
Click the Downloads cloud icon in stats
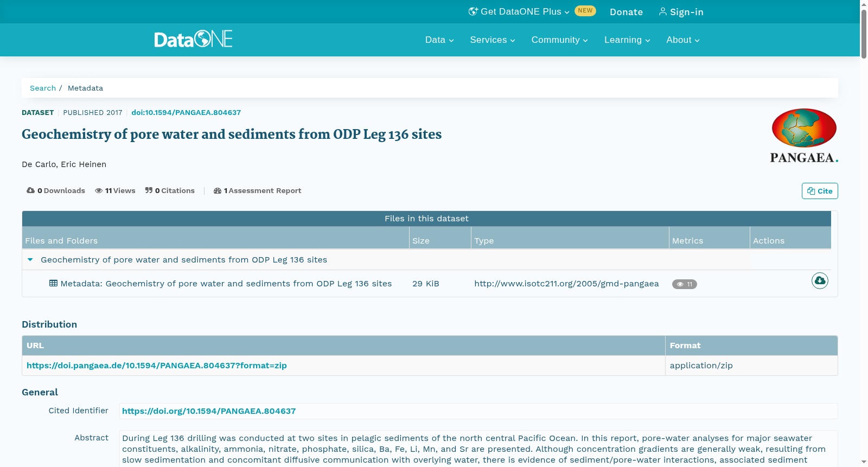point(31,190)
